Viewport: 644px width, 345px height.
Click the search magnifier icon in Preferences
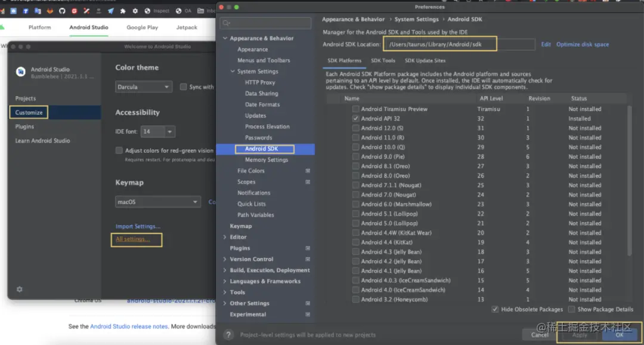226,23
